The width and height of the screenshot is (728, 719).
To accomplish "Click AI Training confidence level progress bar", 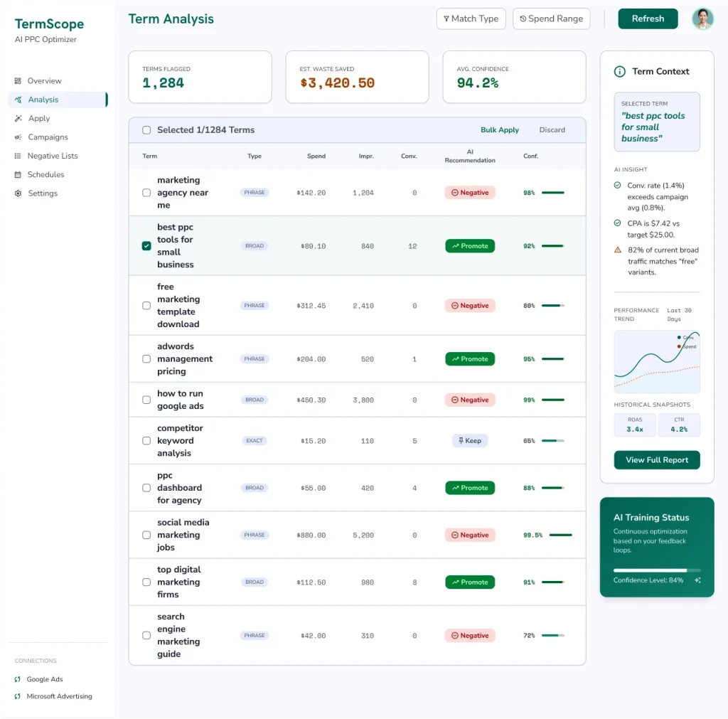I will [656, 570].
